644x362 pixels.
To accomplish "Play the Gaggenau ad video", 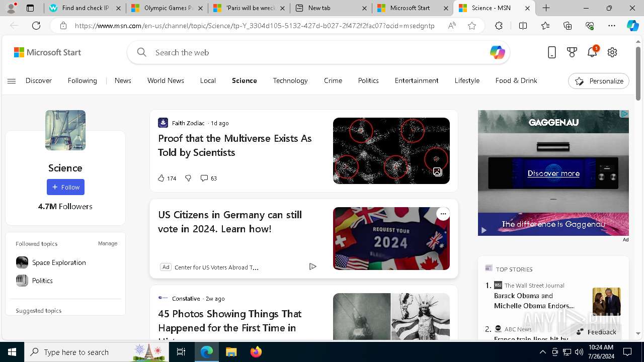I will (x=484, y=230).
